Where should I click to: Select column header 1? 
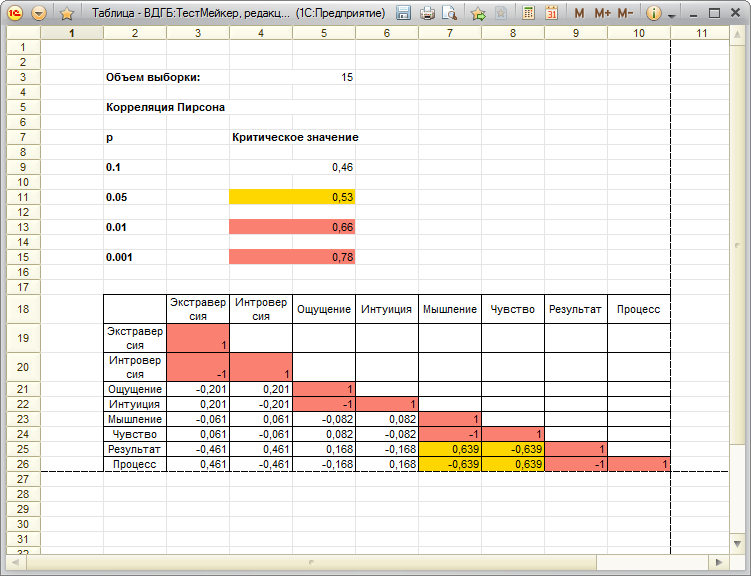point(72,33)
